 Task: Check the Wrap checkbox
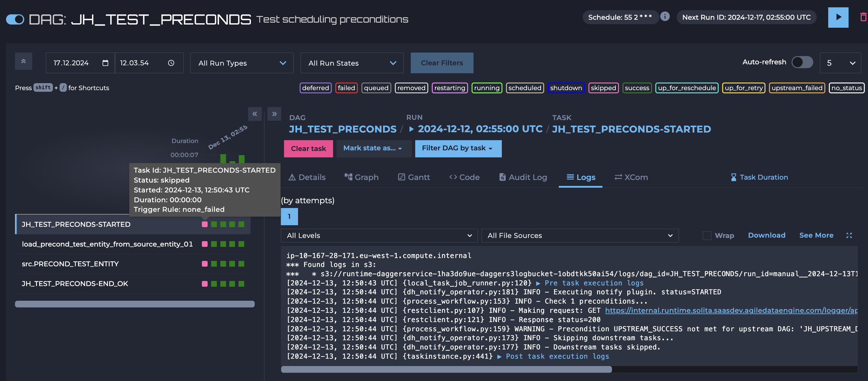707,235
